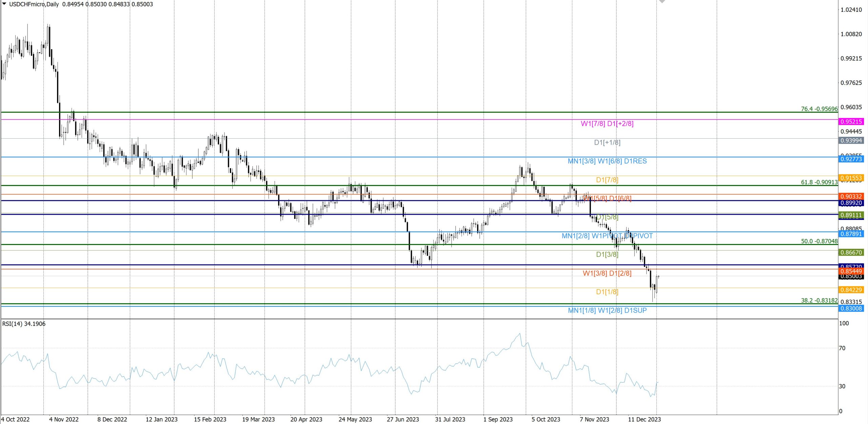Select the blue 0.83008 price tag
The height and width of the screenshot is (424, 868).
point(851,308)
